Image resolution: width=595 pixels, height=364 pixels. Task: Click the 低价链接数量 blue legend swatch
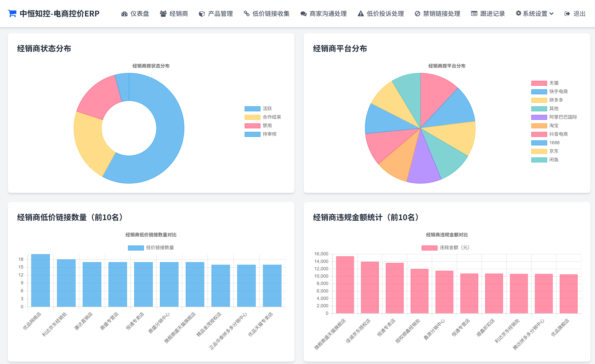coord(136,248)
